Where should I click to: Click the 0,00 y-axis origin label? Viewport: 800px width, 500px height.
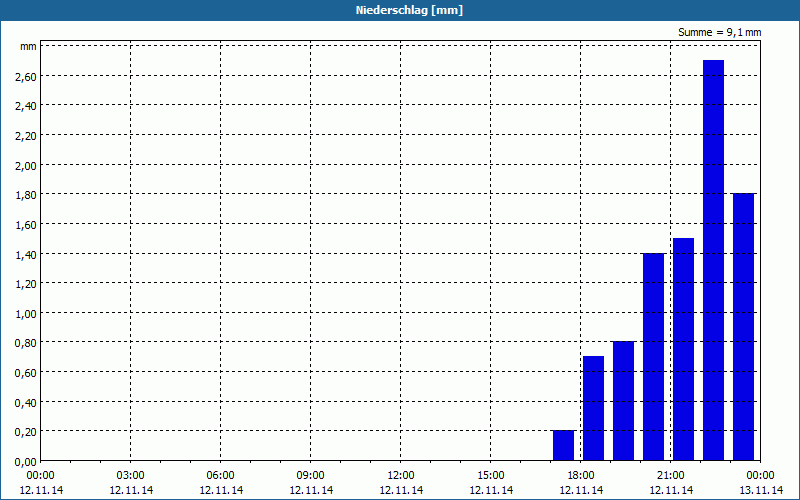[x=26, y=462]
